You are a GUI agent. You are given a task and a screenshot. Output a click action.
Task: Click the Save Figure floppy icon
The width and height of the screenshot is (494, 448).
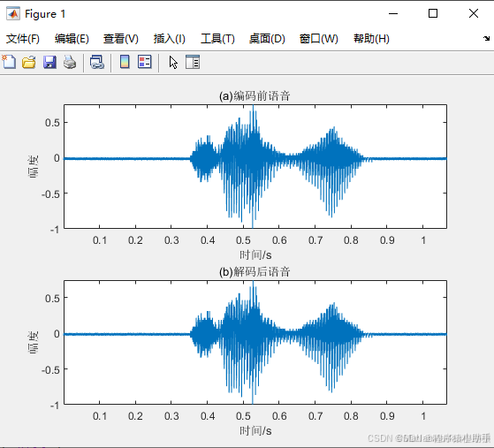click(49, 62)
